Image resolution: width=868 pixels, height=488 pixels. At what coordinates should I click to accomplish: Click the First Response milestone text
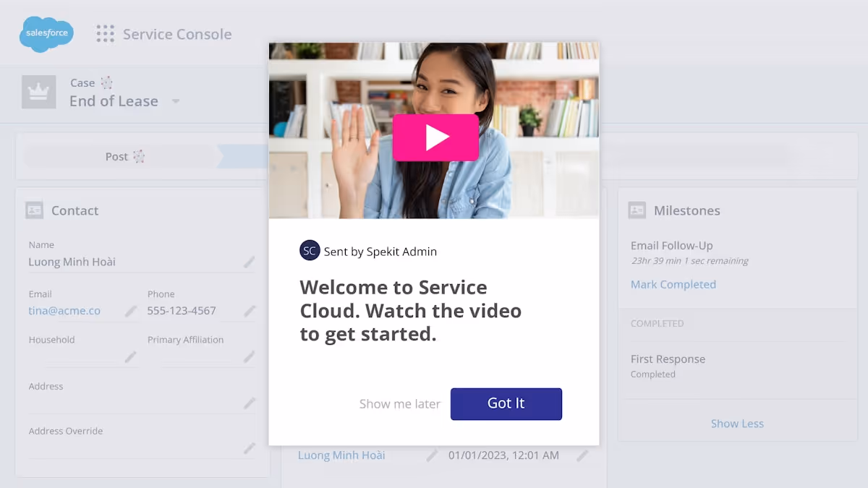668,359
